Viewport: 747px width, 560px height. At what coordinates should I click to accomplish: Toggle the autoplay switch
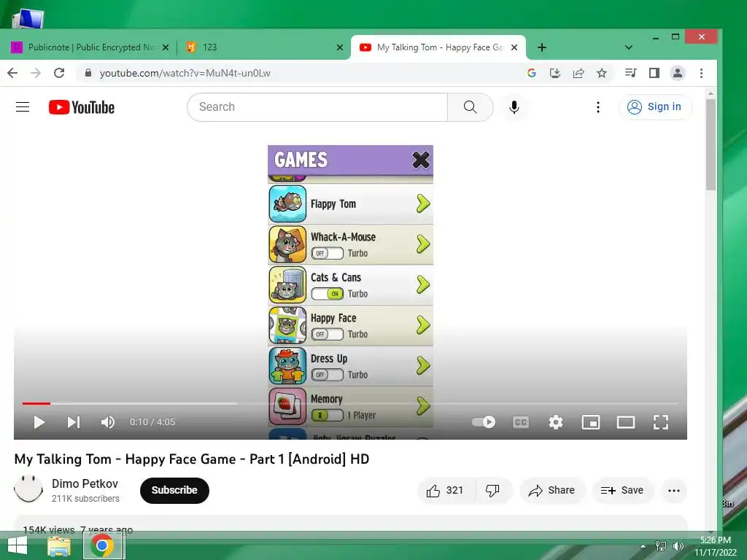click(x=484, y=422)
